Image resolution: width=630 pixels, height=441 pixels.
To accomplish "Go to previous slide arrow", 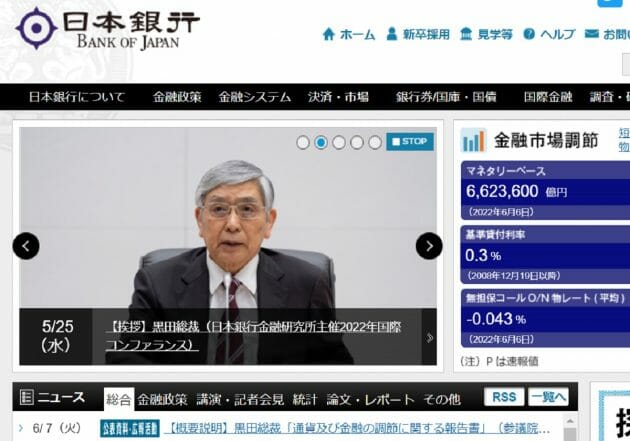I will pyautogui.click(x=26, y=246).
